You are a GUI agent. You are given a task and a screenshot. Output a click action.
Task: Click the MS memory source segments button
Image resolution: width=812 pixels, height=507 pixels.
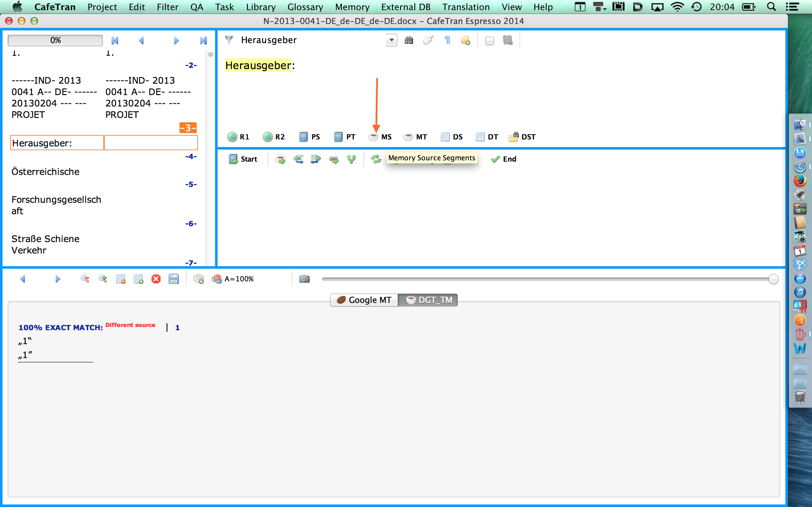(x=381, y=137)
